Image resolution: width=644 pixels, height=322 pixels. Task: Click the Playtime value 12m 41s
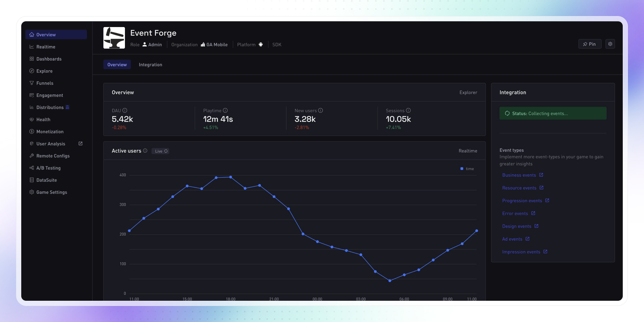tap(218, 119)
